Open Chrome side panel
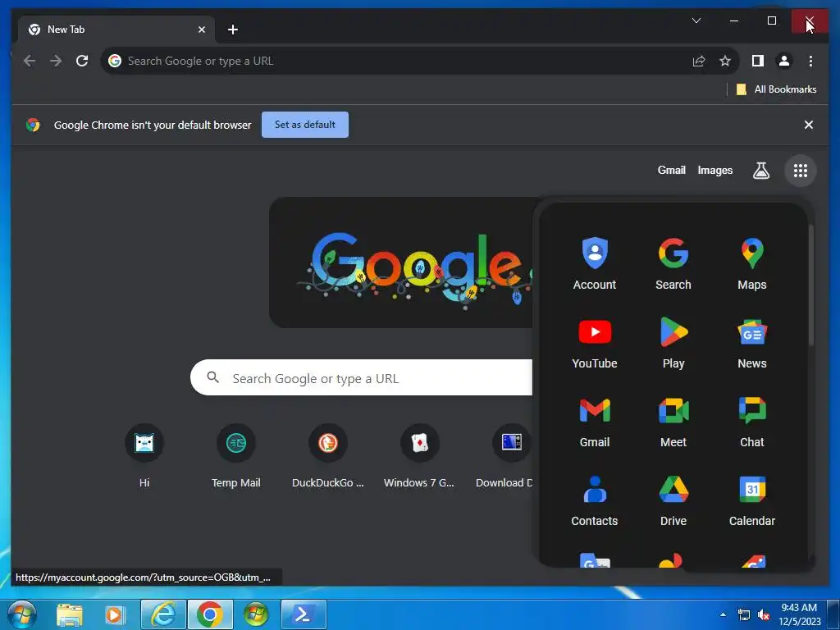Viewport: 840px width, 630px height. click(x=757, y=61)
